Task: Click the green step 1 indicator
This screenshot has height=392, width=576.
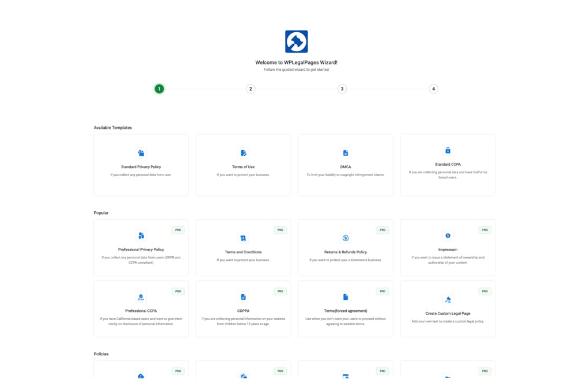Action: click(x=160, y=89)
